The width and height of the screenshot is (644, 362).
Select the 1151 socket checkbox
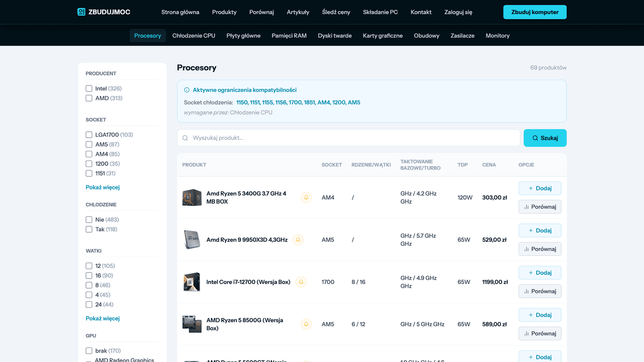click(89, 173)
